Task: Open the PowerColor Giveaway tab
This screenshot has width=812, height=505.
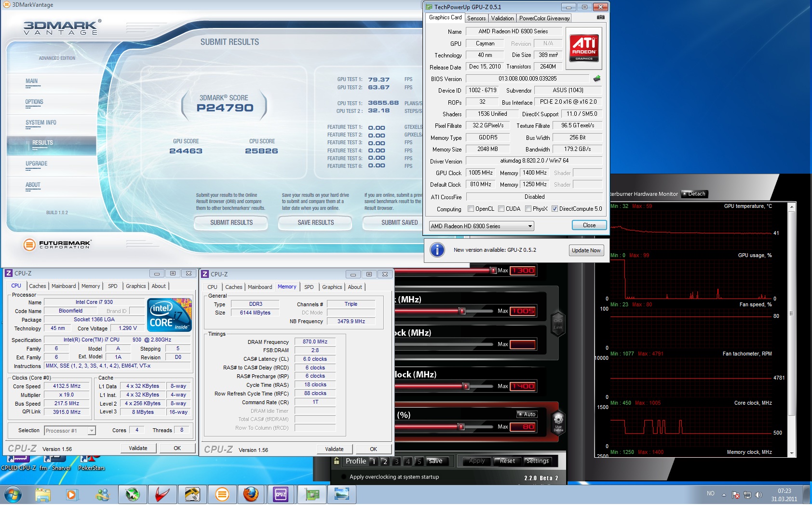Action: [544, 18]
